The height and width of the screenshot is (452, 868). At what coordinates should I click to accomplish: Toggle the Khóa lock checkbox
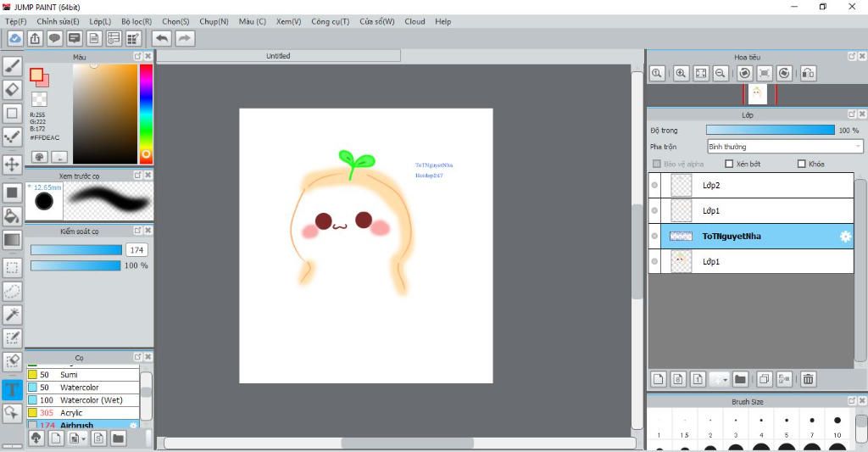(801, 164)
